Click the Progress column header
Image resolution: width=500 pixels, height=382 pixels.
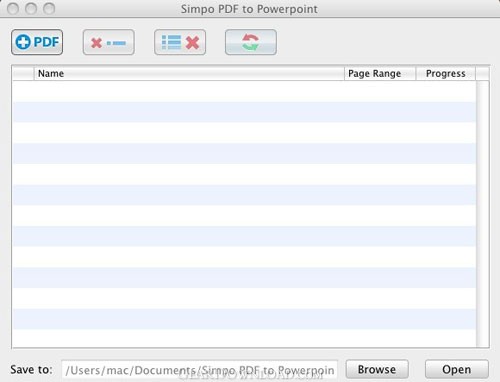point(446,73)
